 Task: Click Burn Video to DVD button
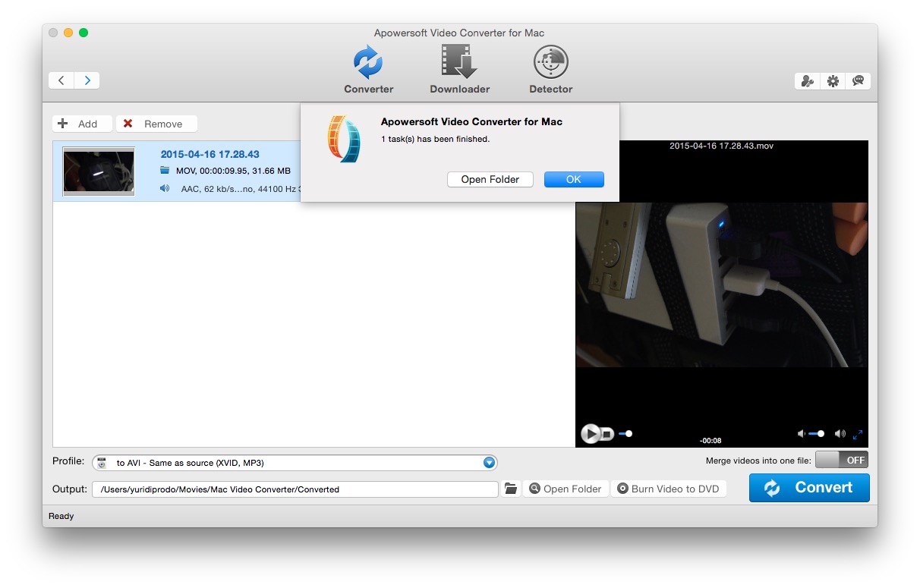669,489
